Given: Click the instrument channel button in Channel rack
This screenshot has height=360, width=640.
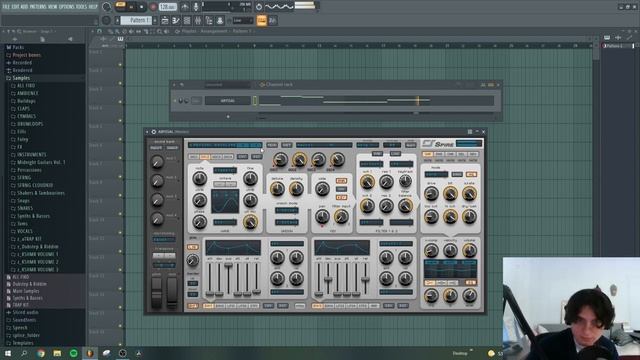Looking at the screenshot, I should click(x=227, y=100).
